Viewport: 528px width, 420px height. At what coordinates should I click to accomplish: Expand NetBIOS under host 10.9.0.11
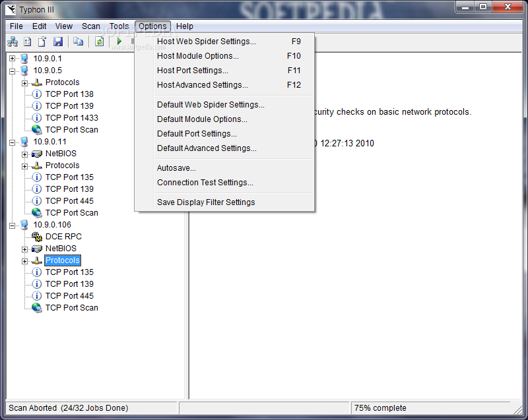point(24,154)
